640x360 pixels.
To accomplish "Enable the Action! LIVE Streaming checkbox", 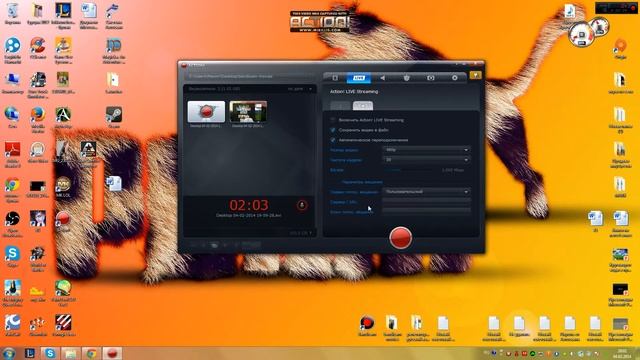I will coord(333,120).
